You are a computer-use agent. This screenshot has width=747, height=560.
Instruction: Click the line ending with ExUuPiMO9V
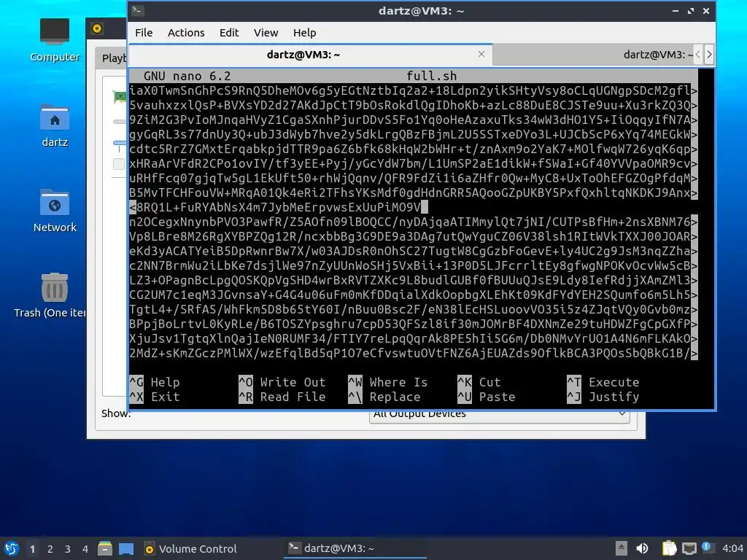point(278,207)
